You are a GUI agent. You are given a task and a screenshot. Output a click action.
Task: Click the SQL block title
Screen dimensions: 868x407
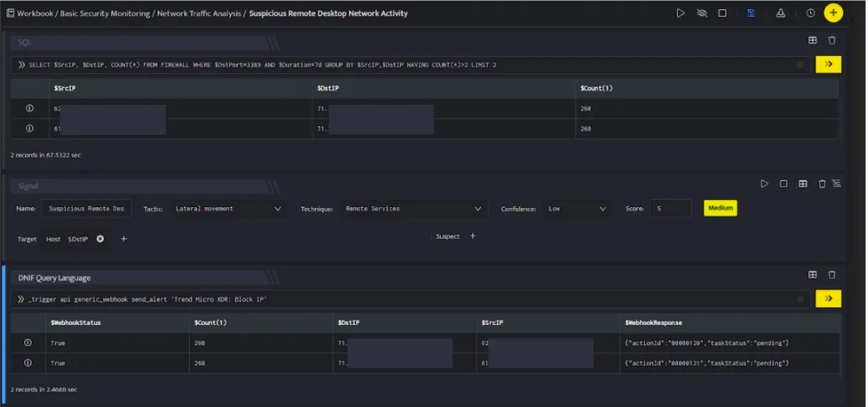click(x=25, y=42)
